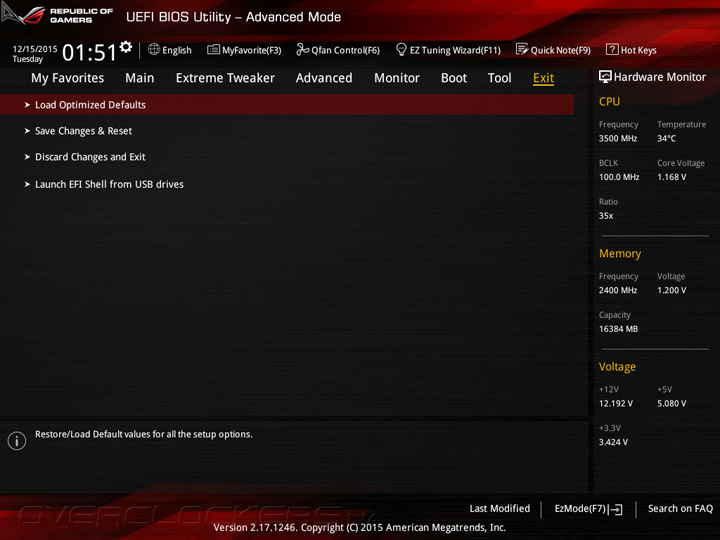Open MyFavorite(F3) label
The height and width of the screenshot is (540, 720).
[252, 51]
